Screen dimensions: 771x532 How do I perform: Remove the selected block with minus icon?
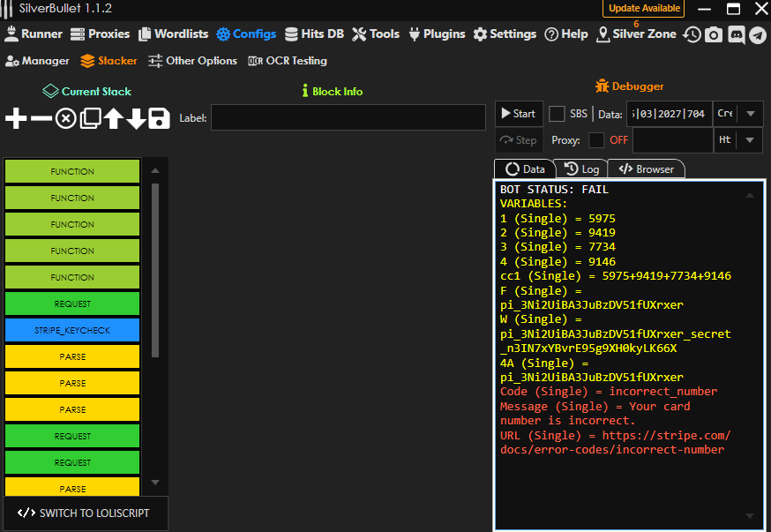click(x=41, y=119)
